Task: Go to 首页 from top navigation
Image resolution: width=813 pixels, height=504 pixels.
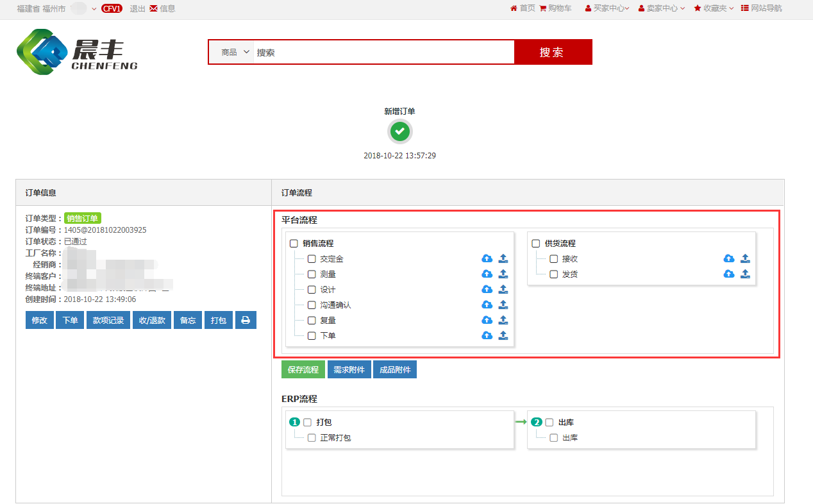Action: point(523,8)
